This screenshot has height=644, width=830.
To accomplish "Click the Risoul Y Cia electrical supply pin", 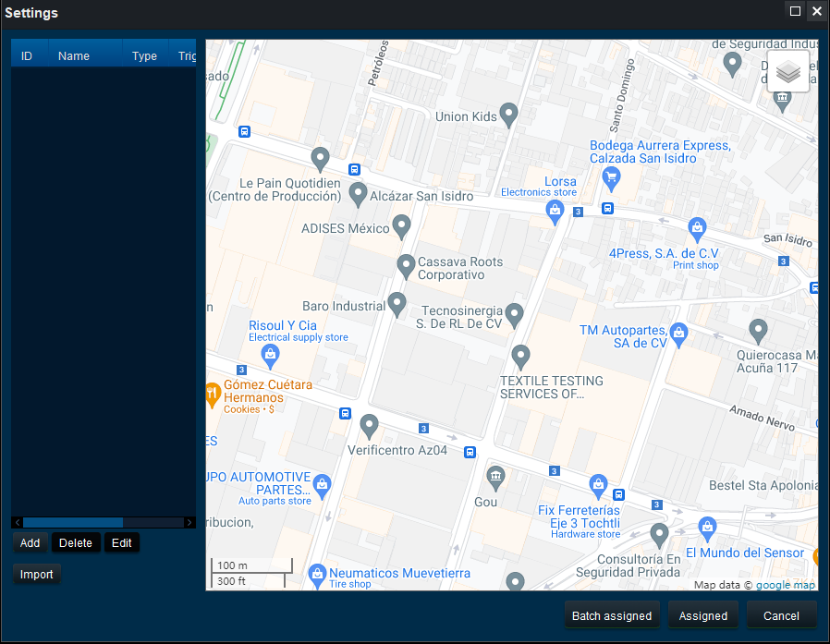I will coord(269,355).
